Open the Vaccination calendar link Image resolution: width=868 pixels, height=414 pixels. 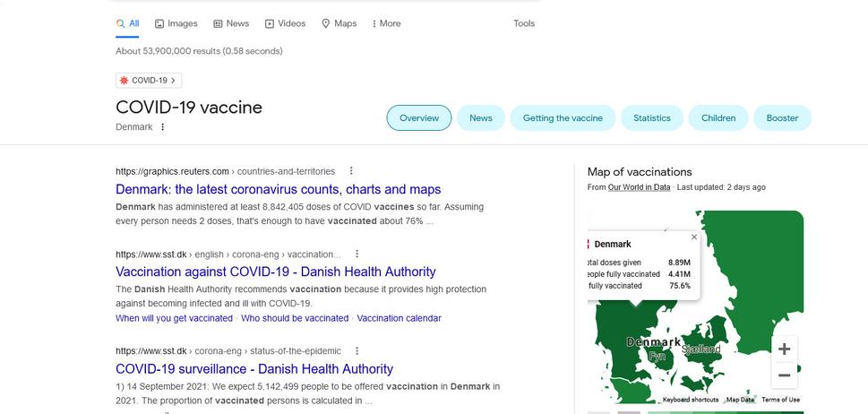click(x=400, y=318)
